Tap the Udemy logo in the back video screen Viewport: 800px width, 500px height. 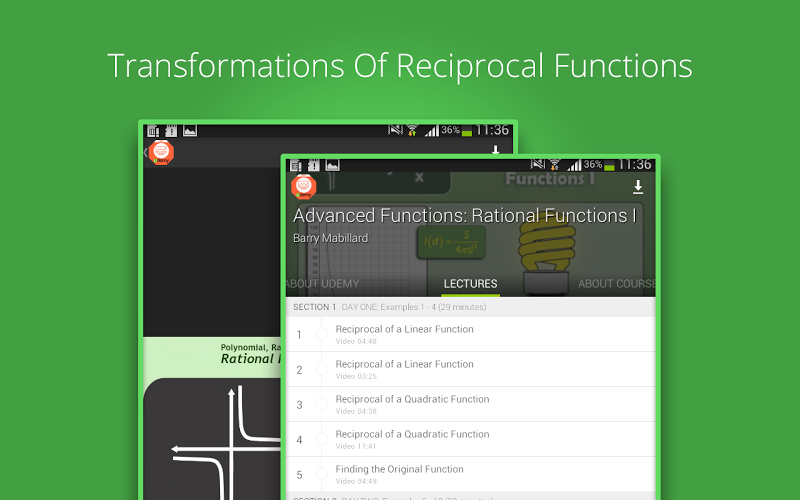tap(161, 153)
